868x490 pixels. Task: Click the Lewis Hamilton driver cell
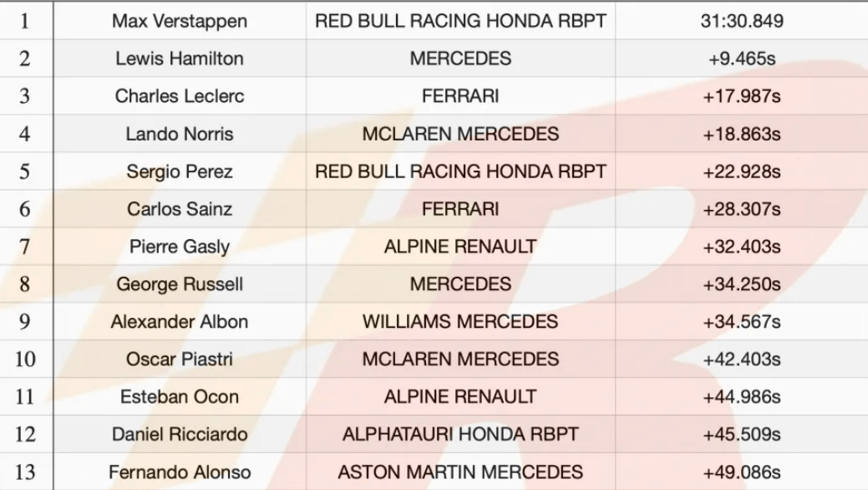click(x=180, y=59)
